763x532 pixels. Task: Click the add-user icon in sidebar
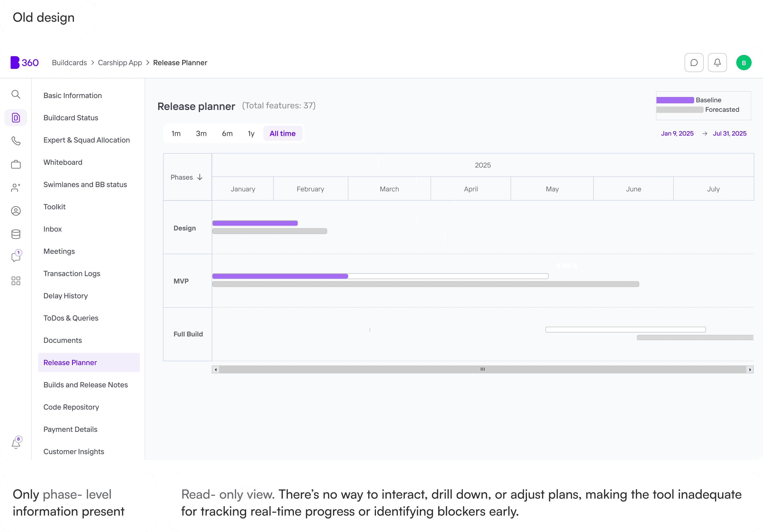coord(16,187)
